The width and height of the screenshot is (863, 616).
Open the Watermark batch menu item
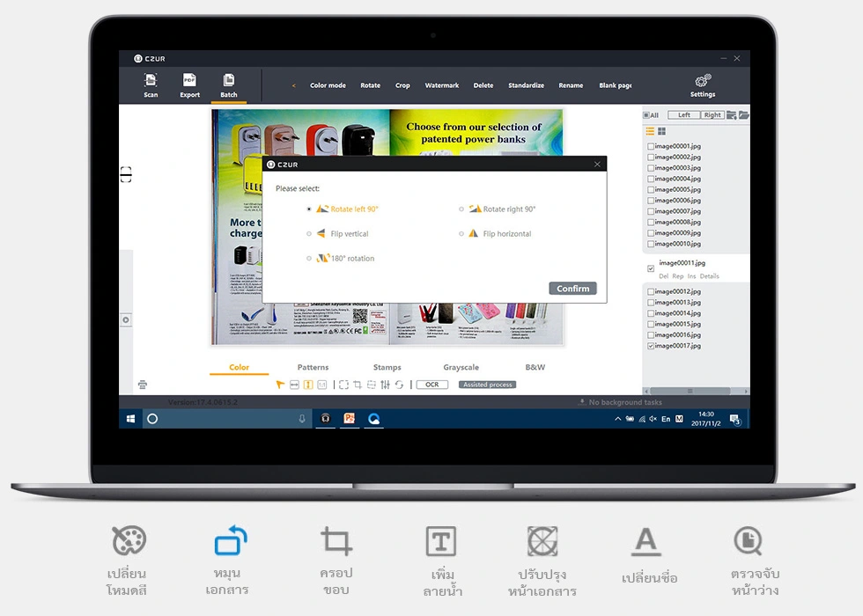pos(441,85)
